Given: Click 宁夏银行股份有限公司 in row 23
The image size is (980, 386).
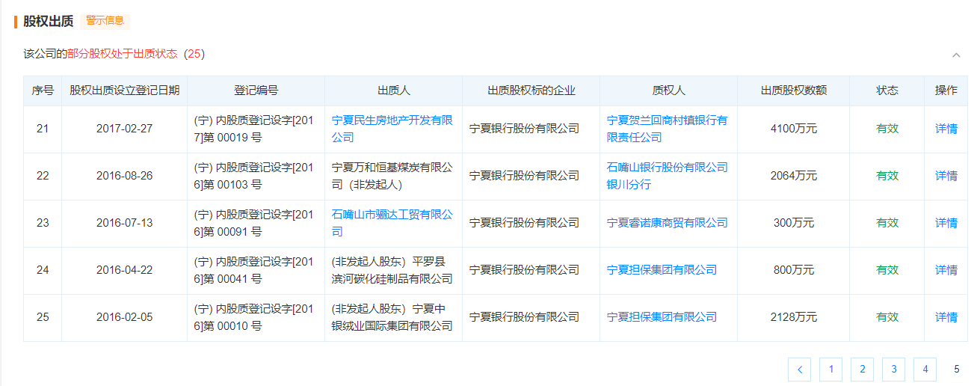Looking at the screenshot, I should [x=524, y=223].
